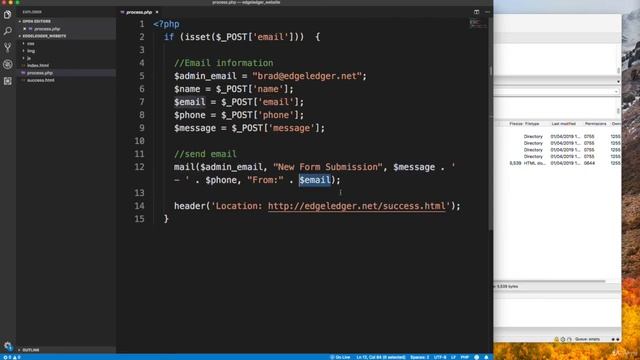Click "New Form Submission" string in code

point(328,167)
